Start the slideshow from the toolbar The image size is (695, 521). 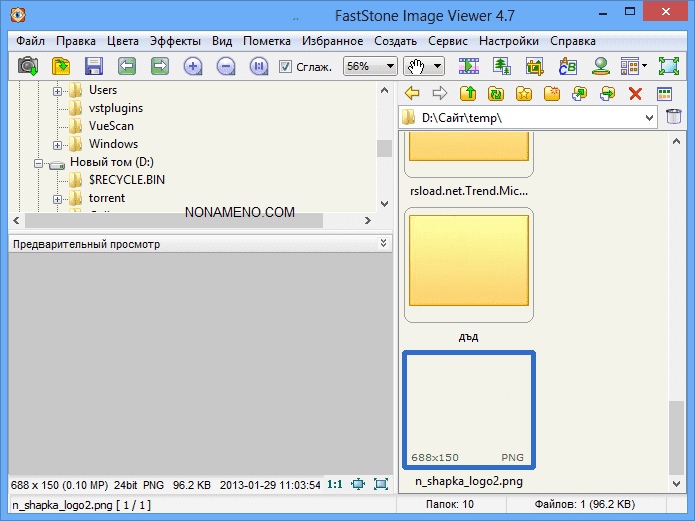coord(469,67)
